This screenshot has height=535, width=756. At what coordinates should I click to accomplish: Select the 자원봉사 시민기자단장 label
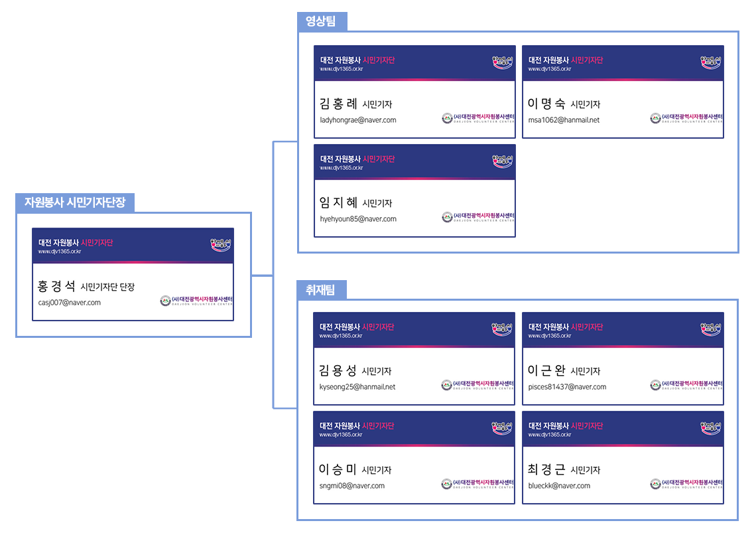tap(75, 202)
